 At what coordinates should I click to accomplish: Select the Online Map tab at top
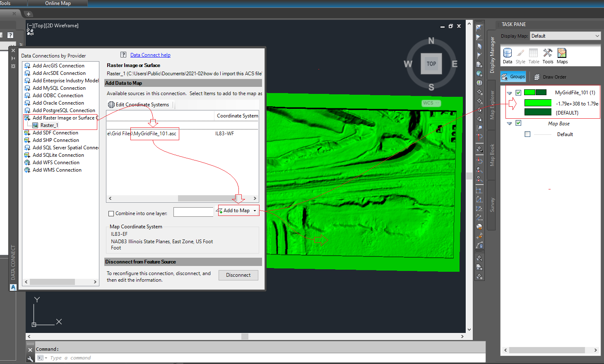coord(57,3)
